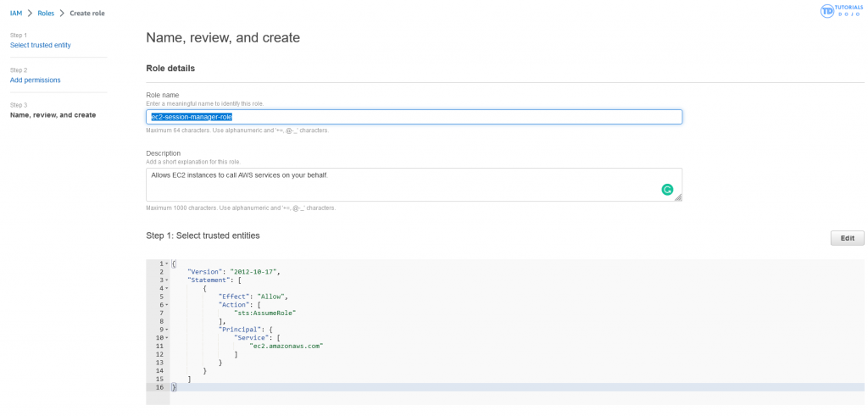868x416 pixels.
Task: Collapse the Statement block at line 3
Action: coord(167,280)
